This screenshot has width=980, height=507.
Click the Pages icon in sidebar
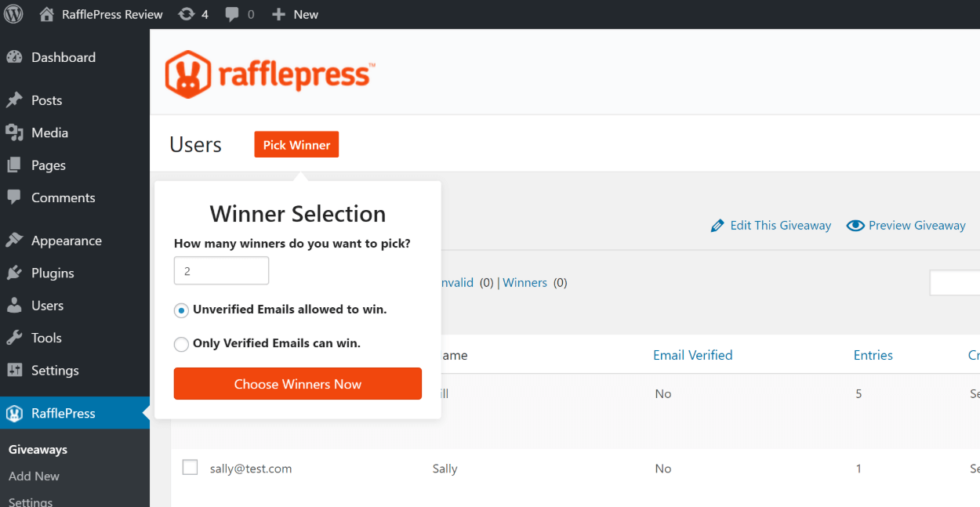point(14,165)
